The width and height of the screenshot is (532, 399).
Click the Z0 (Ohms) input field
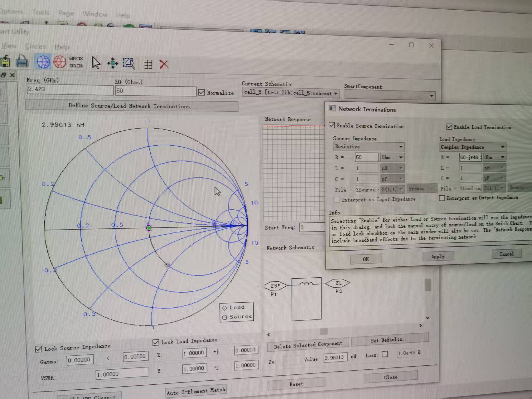(x=156, y=91)
